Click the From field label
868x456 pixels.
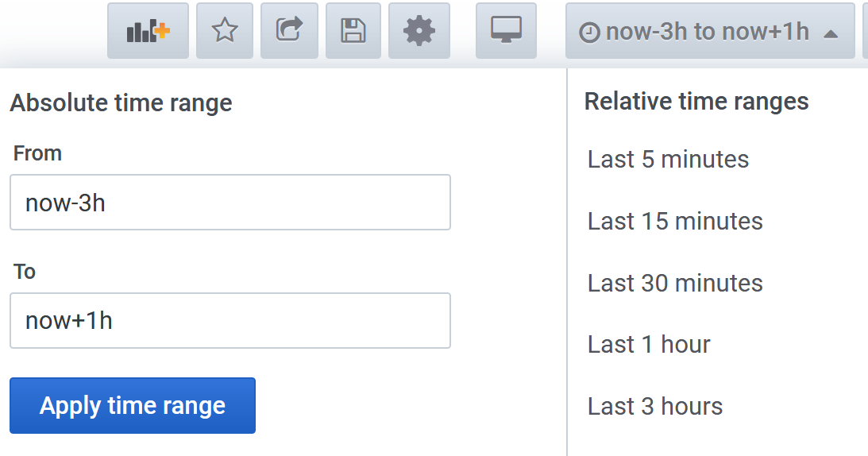[37, 153]
